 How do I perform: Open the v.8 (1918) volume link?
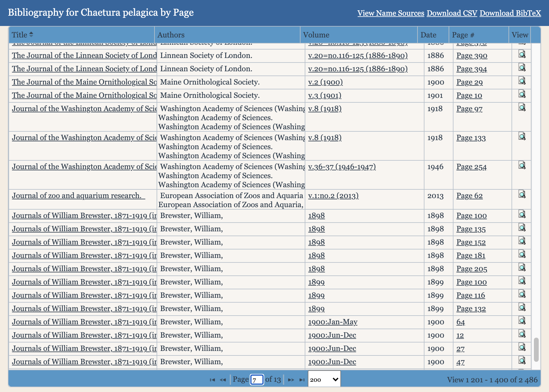pos(324,109)
